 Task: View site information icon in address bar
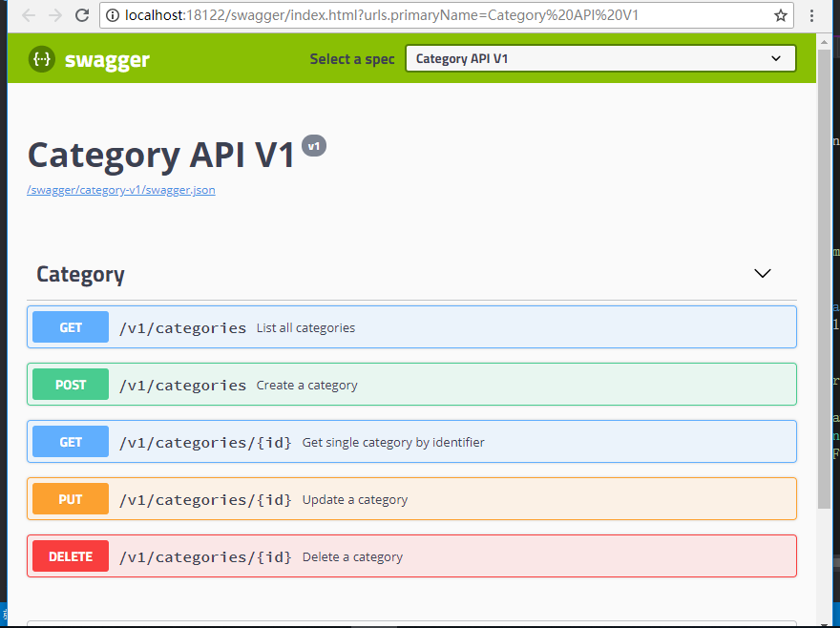pyautogui.click(x=113, y=15)
